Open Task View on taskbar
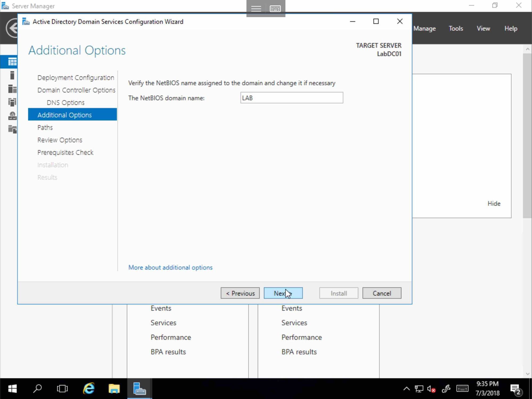This screenshot has width=532, height=399. [x=62, y=389]
